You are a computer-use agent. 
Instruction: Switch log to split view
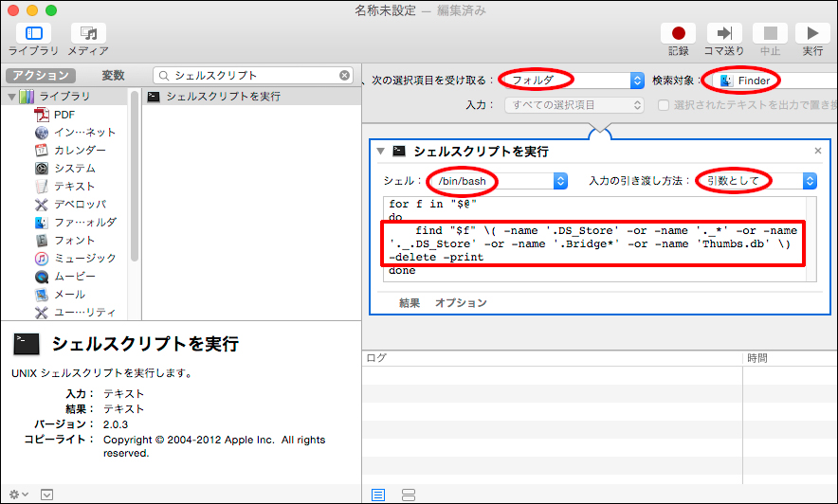tap(409, 495)
